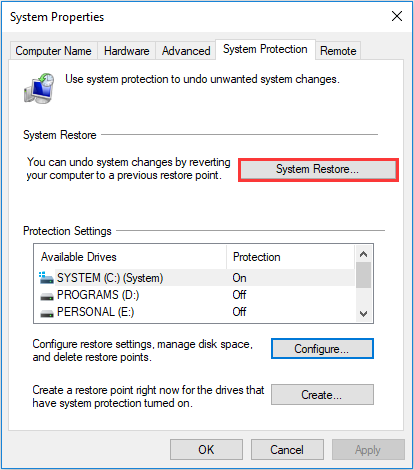Create a restore point now
Viewport: 414px width, 470px height.
coord(322,395)
